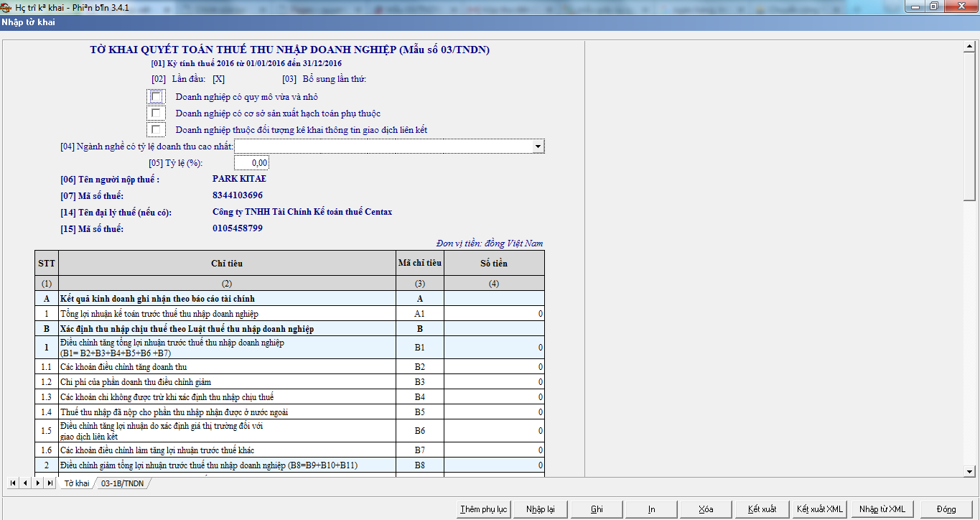Image resolution: width=980 pixels, height=520 pixels.
Task: Check 'Doanh nghiệp có quy mô vừa và nhỏ'
Action: (x=156, y=96)
